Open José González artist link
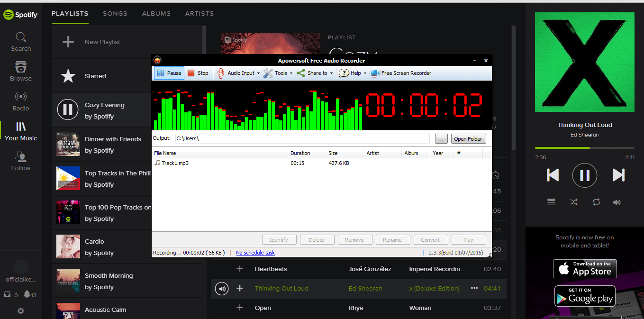 click(x=370, y=269)
